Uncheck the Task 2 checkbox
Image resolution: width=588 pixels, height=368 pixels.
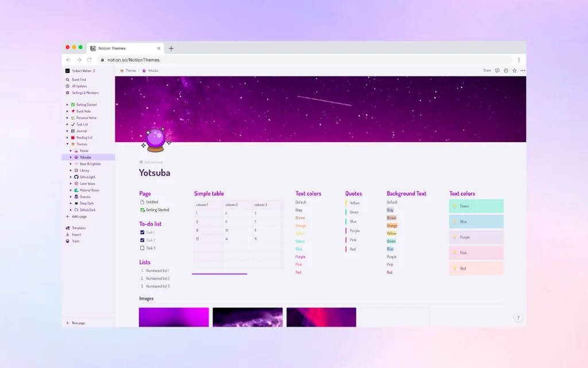(x=142, y=240)
